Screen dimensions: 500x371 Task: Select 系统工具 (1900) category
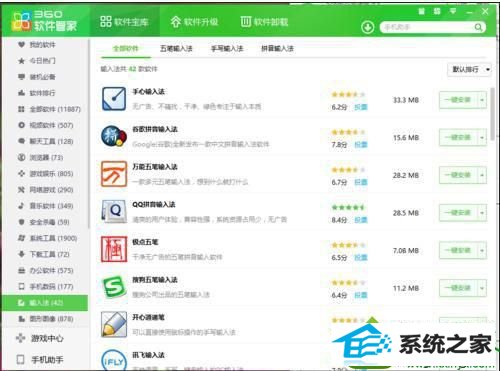(x=47, y=238)
